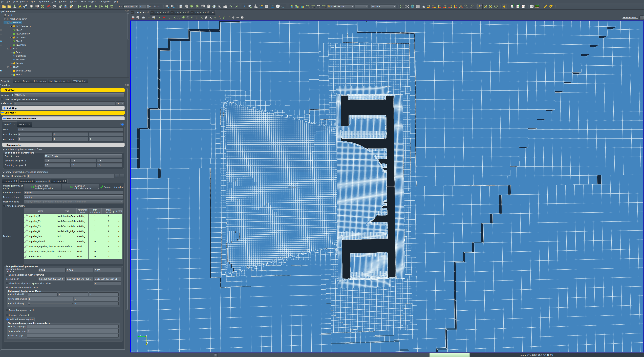Click the pencil icon for Impeller_LE
Viewport: 644px width, 357px height.
pos(26,216)
